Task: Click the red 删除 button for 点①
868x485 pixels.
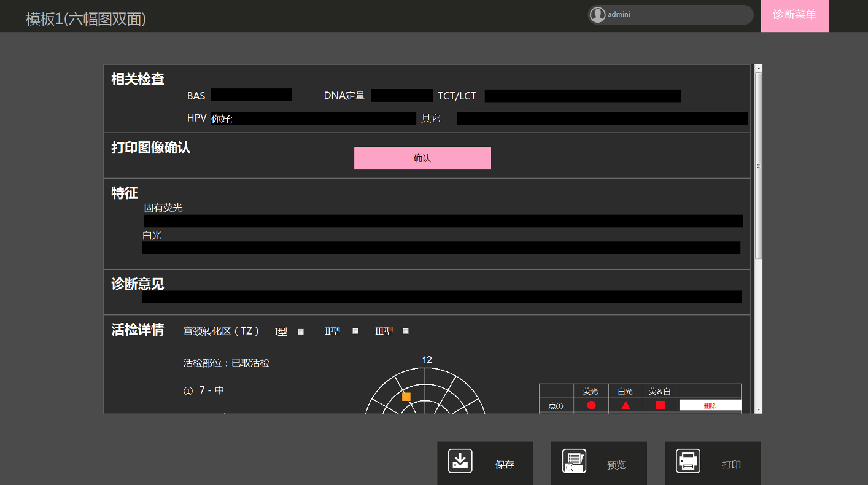Action: tap(710, 405)
